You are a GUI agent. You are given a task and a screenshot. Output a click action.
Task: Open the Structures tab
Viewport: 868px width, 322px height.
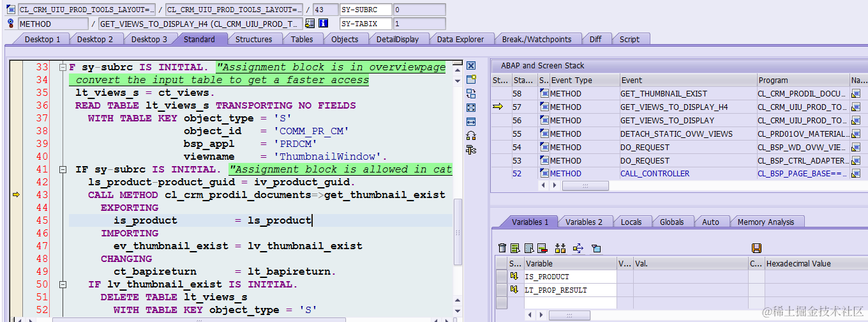(253, 40)
